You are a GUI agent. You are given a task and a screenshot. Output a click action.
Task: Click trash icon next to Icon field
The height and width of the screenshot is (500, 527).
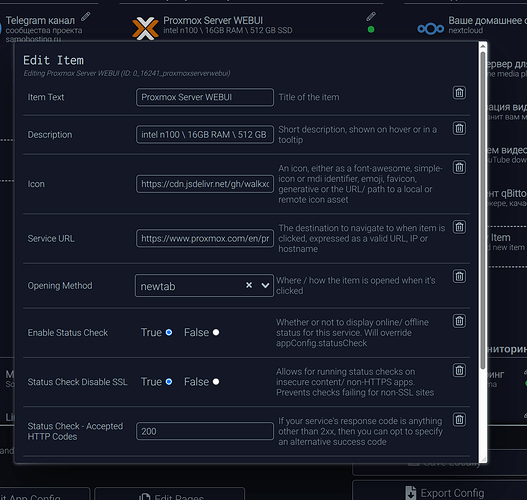click(459, 167)
